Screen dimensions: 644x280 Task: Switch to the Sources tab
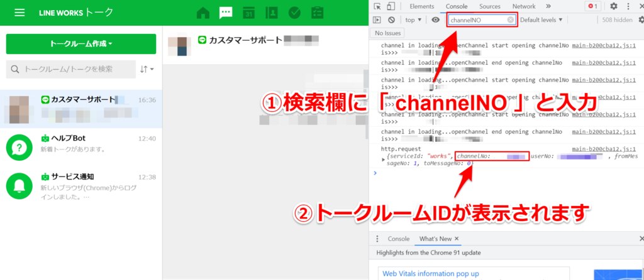489,6
